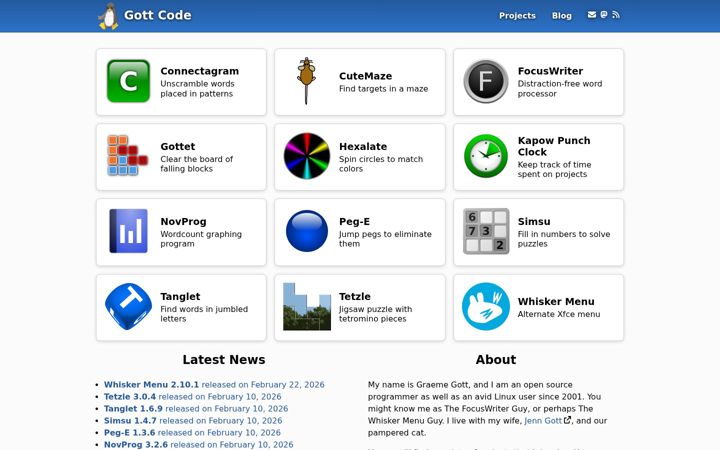720x450 pixels.
Task: Open the NovProg project title
Action: point(183,222)
